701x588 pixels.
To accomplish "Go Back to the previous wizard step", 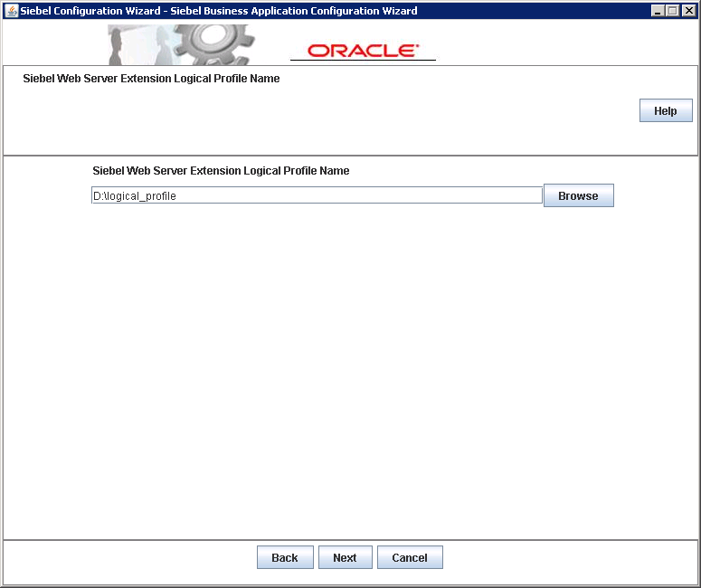I will (285, 557).
